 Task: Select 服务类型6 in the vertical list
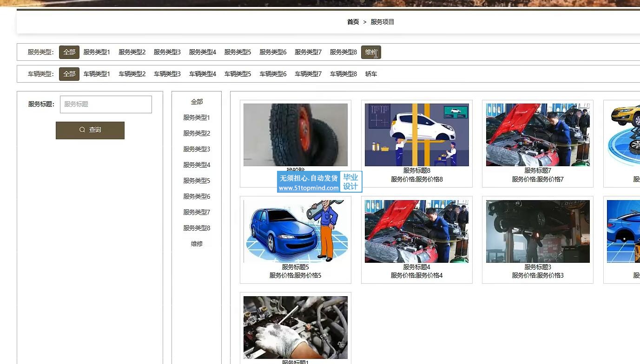[197, 196]
